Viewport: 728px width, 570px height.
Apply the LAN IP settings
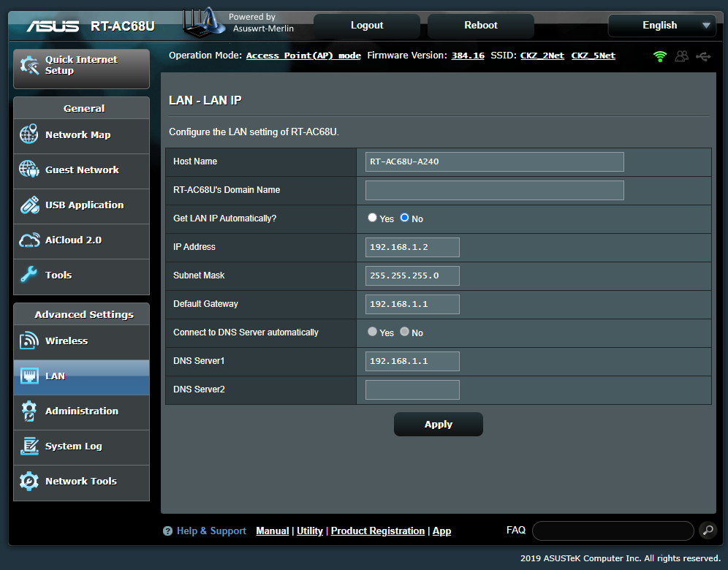pyautogui.click(x=439, y=425)
